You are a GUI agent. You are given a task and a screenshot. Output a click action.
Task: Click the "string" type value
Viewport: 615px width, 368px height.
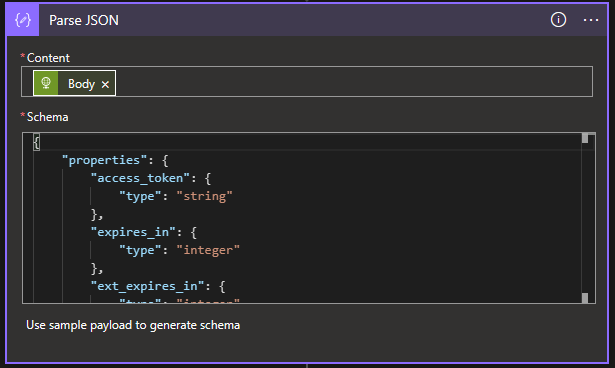tap(204, 196)
